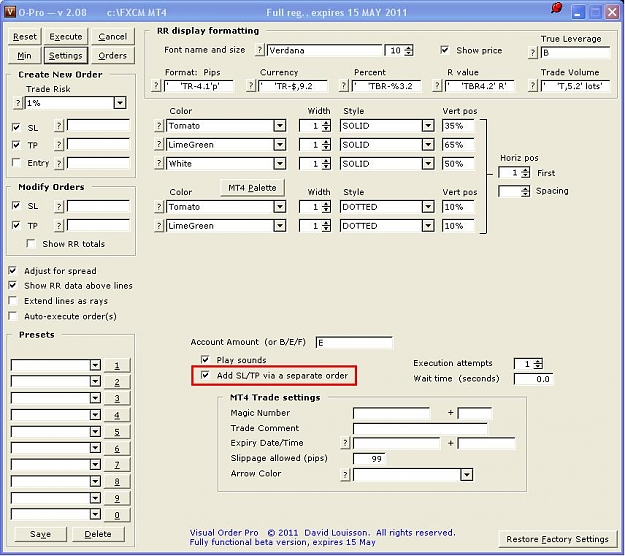Toggle Adjust for spread checkbox
625x556 pixels.
13,271
